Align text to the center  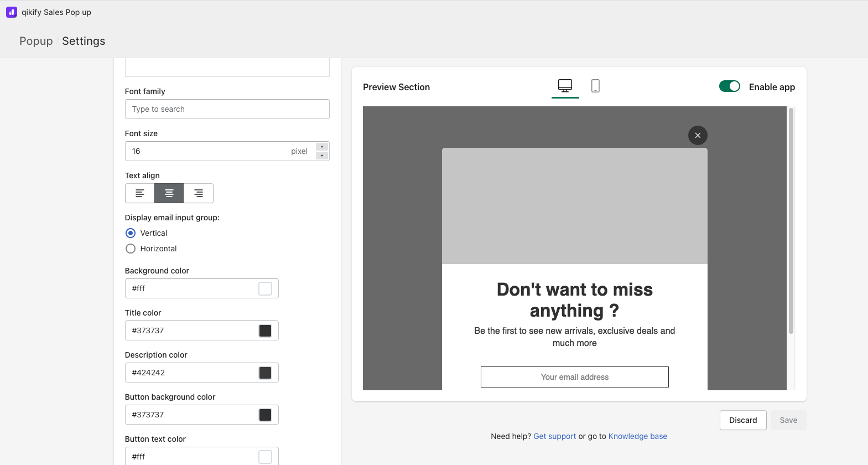(169, 193)
